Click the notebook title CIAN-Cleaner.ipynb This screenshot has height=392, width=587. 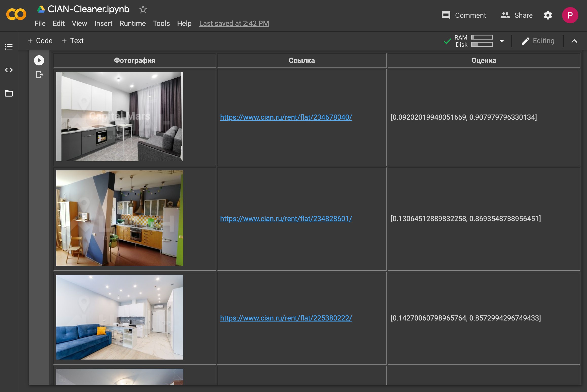(x=89, y=9)
